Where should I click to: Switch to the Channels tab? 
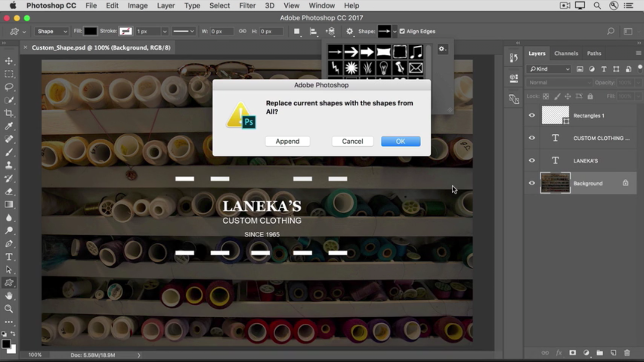click(566, 53)
